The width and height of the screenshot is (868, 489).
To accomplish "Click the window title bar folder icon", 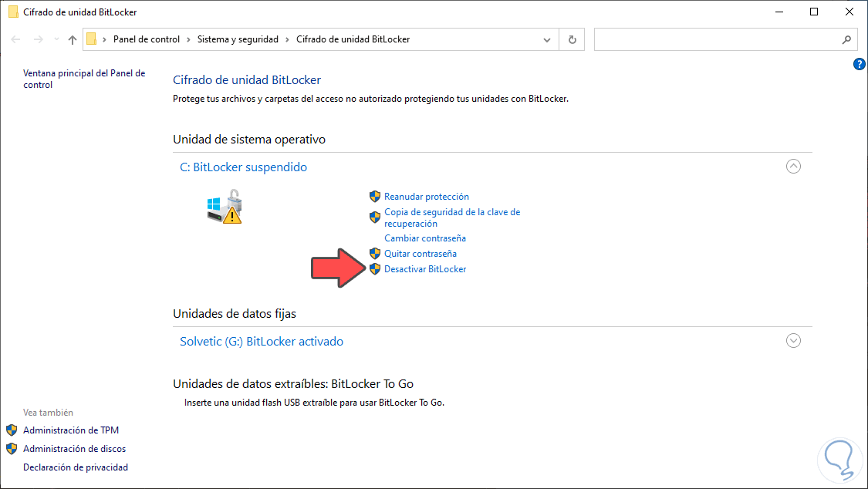I will (x=13, y=12).
